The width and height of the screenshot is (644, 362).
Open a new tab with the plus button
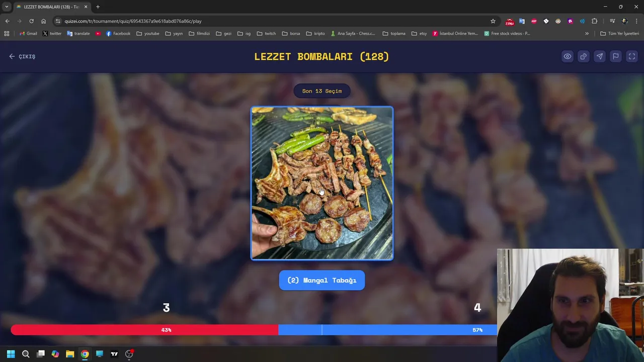[98, 7]
